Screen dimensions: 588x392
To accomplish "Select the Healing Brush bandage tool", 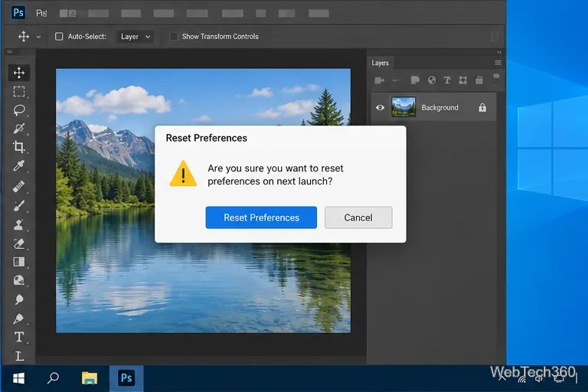I will point(19,186).
